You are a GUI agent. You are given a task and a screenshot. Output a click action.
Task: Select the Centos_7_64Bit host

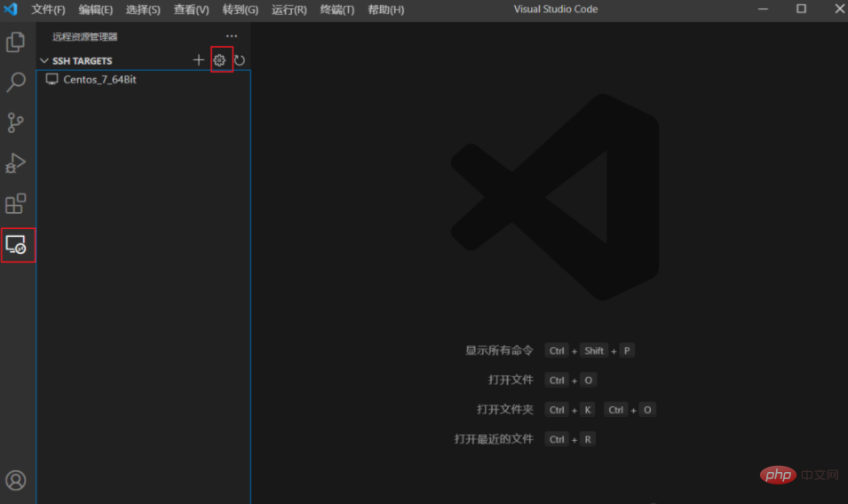click(x=143, y=79)
